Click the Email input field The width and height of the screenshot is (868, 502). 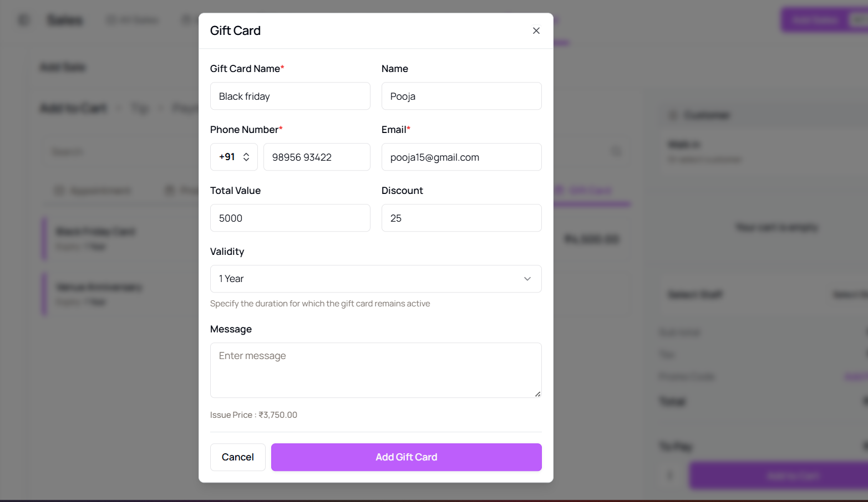point(461,157)
